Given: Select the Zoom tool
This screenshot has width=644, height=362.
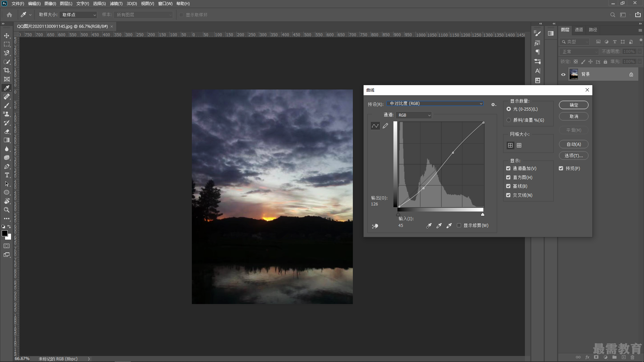Looking at the screenshot, I should [7, 210].
